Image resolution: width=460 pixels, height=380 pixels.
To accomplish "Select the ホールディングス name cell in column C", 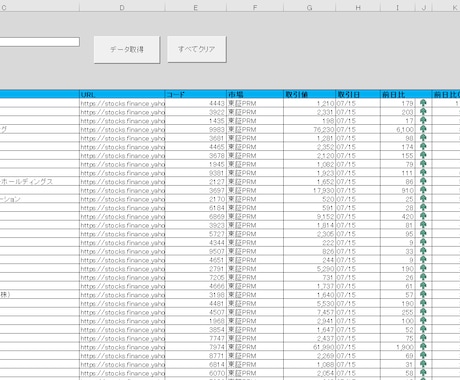I will [x=40, y=182].
